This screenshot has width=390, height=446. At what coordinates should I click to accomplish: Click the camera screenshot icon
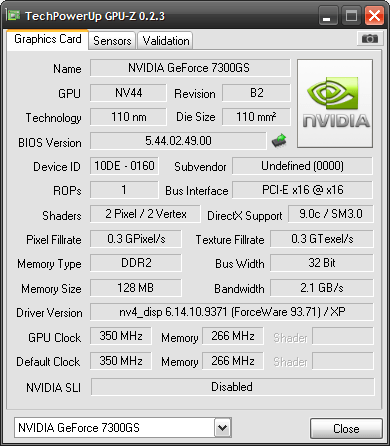[369, 39]
